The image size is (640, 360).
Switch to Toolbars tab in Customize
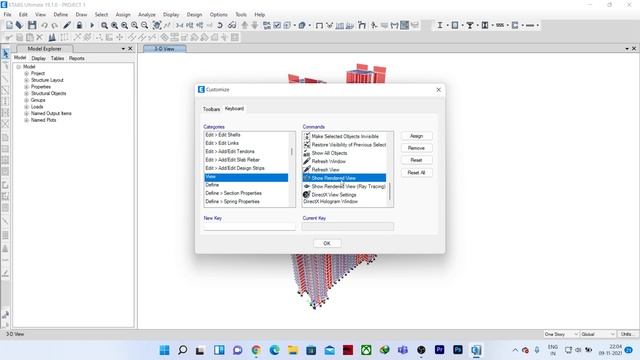[x=211, y=109]
